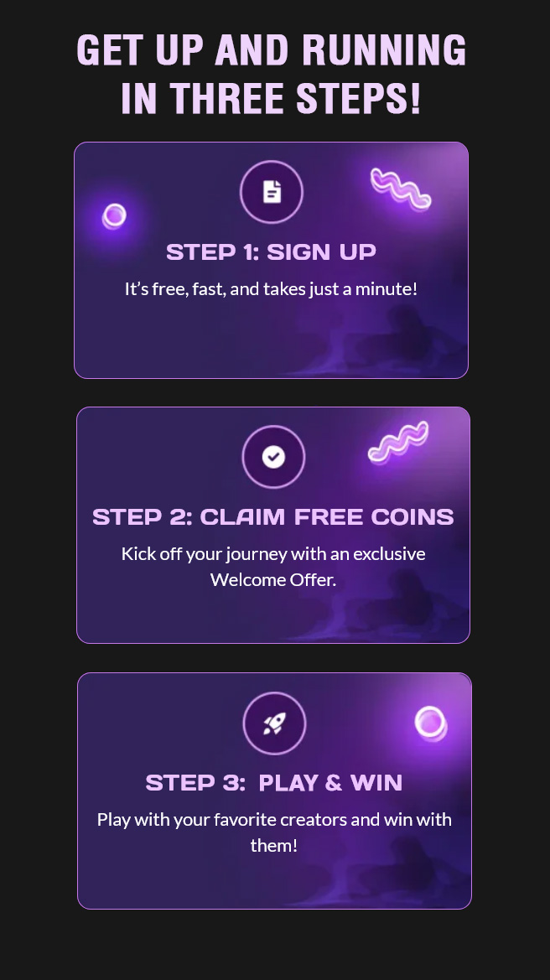Click the 'In three steps!' headline line
The width and height of the screenshot is (550, 980).
coord(272,97)
